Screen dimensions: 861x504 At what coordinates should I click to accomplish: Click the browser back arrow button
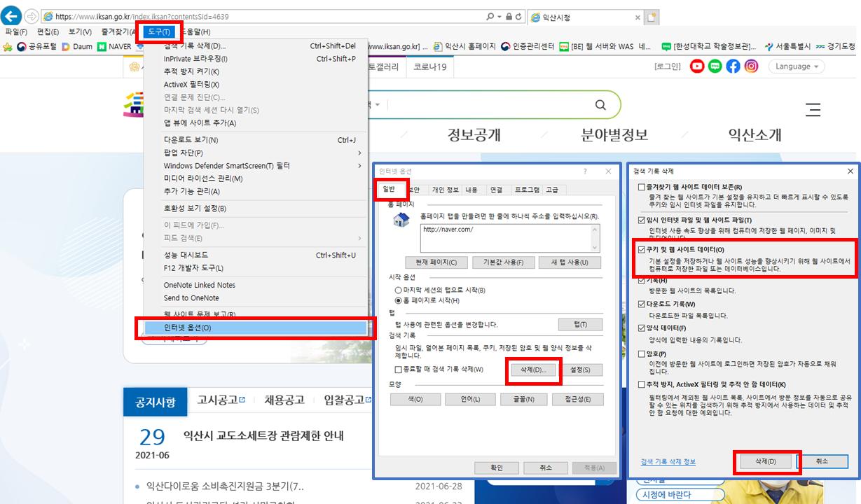(x=11, y=15)
